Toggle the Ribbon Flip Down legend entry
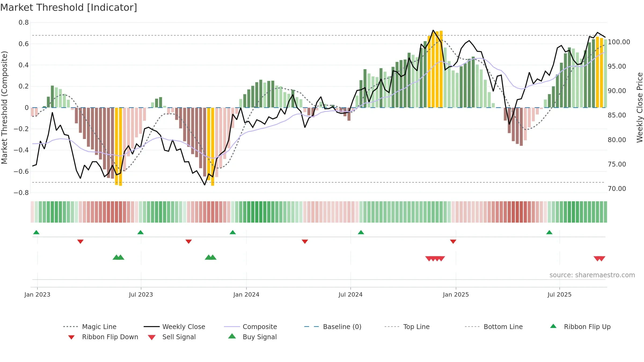The width and height of the screenshot is (644, 362). pyautogui.click(x=103, y=337)
